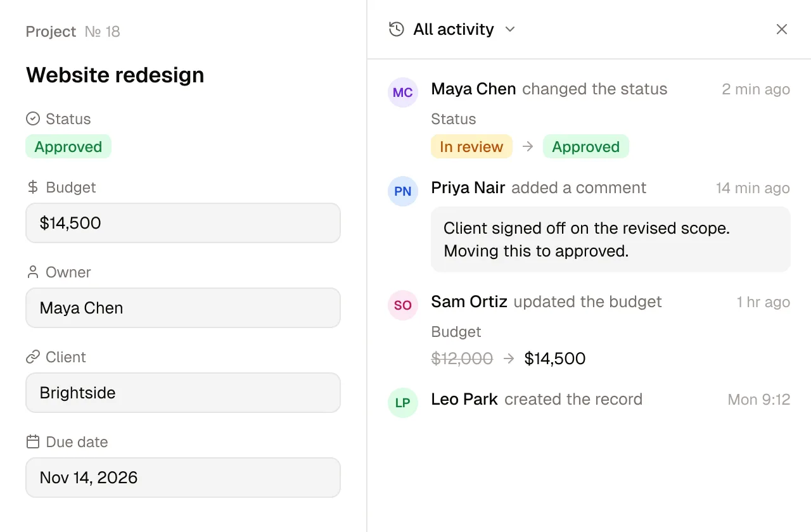Click the 14 min ago timestamp
The height and width of the screenshot is (532, 811).
[753, 188]
